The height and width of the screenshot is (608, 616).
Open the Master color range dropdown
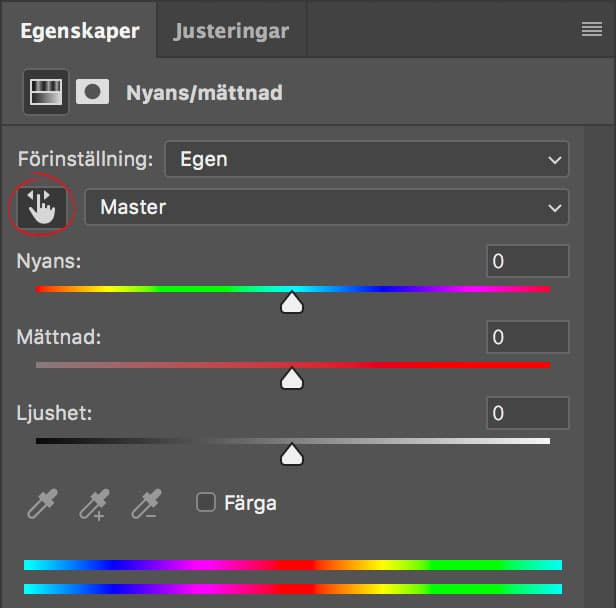(326, 207)
